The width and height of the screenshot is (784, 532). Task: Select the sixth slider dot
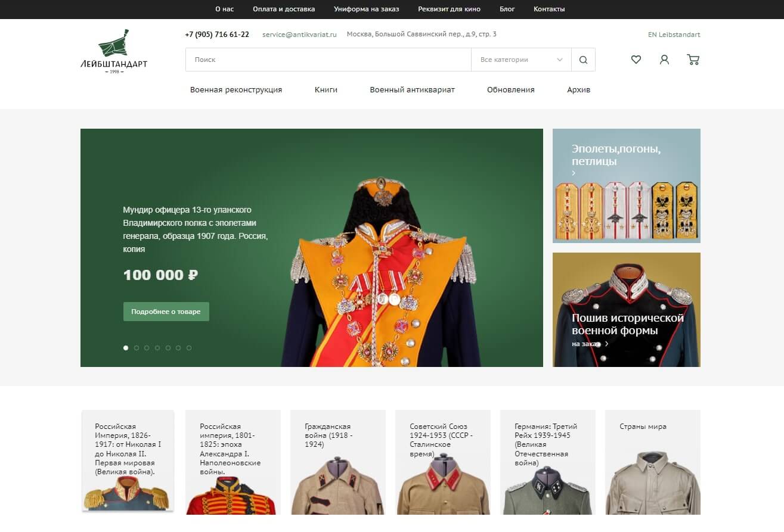(x=178, y=348)
